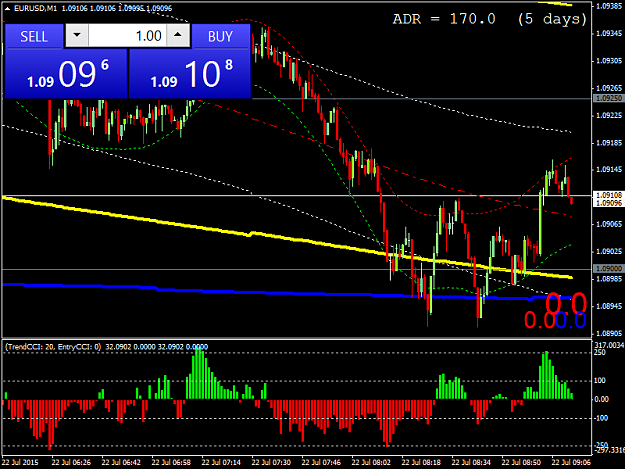
Task: Click the sell price tile 1.09 09
Action: (x=66, y=74)
